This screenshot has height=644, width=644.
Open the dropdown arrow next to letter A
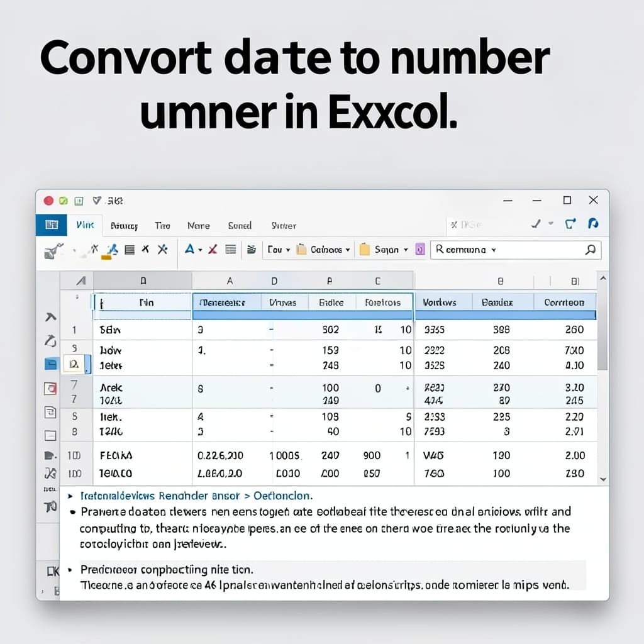coord(201,250)
